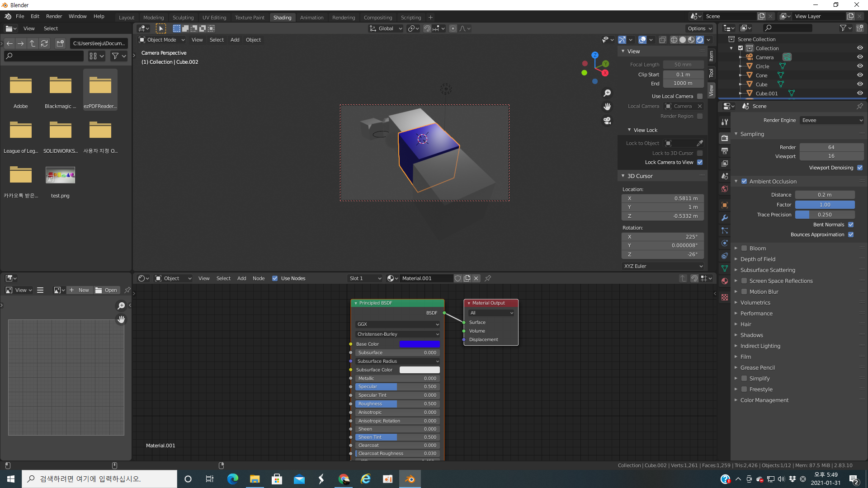This screenshot has height=488, width=868.
Task: Open the Render menu
Action: click(x=54, y=16)
